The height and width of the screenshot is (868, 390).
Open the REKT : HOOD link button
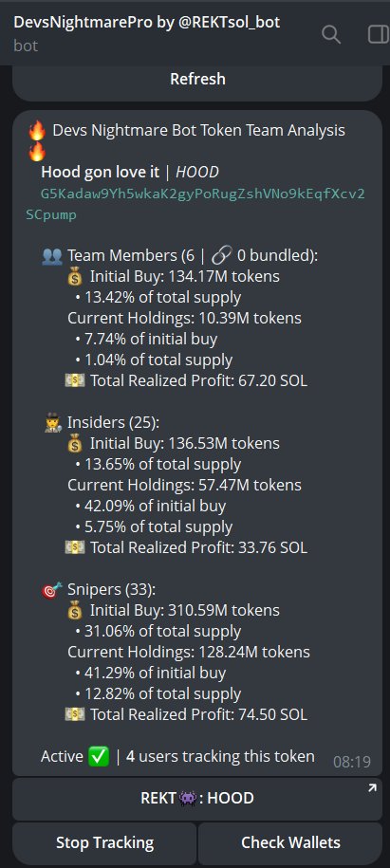(x=197, y=798)
